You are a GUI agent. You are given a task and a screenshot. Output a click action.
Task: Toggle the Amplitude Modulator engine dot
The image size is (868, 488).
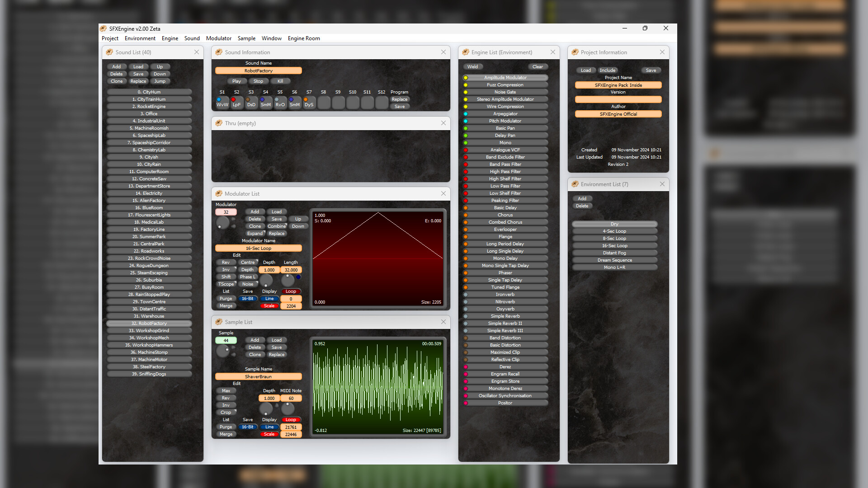(x=466, y=77)
